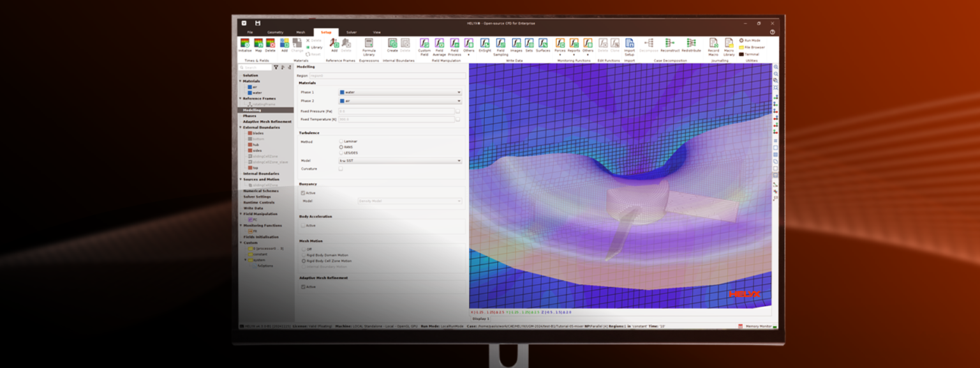Click the Import Setup button

pyautogui.click(x=629, y=46)
